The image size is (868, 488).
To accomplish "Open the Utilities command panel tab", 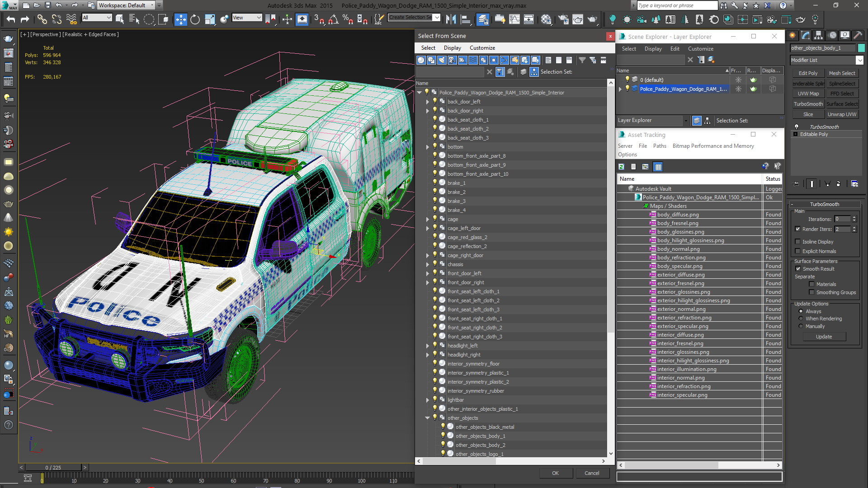I will [x=858, y=35].
